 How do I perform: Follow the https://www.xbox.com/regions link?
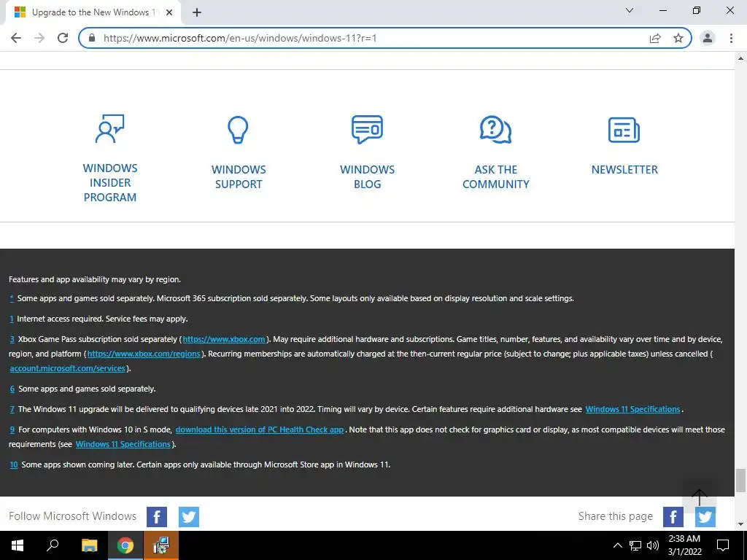[144, 354]
